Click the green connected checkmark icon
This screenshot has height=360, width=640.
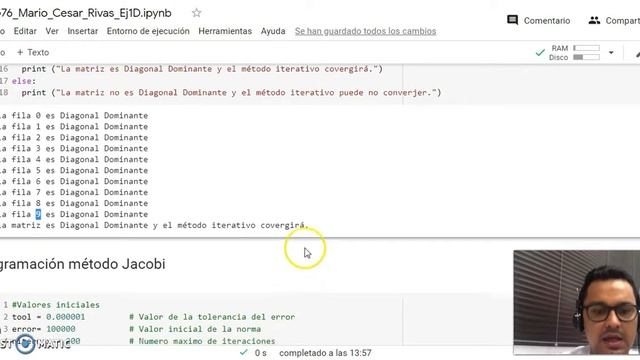540,53
